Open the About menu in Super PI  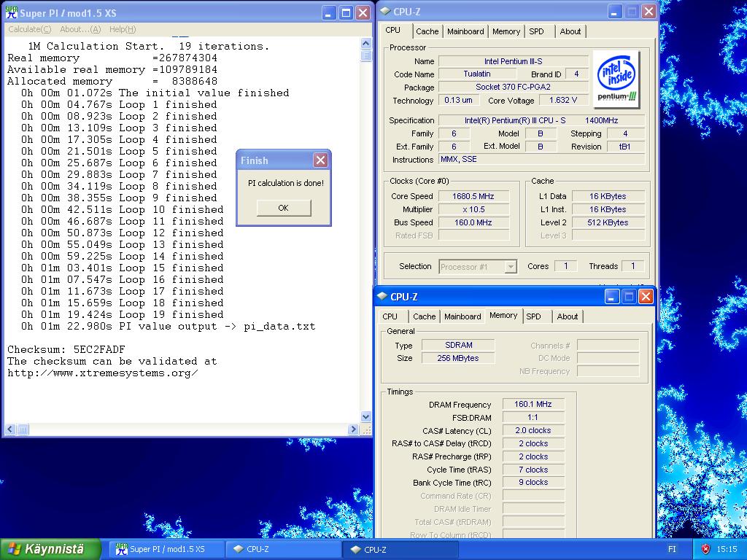[80, 29]
